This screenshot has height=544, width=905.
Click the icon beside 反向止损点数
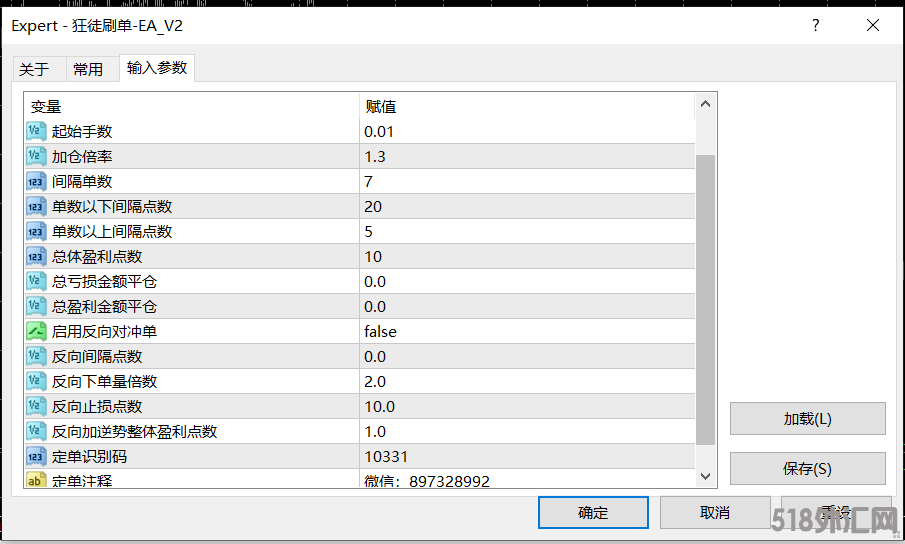[36, 406]
